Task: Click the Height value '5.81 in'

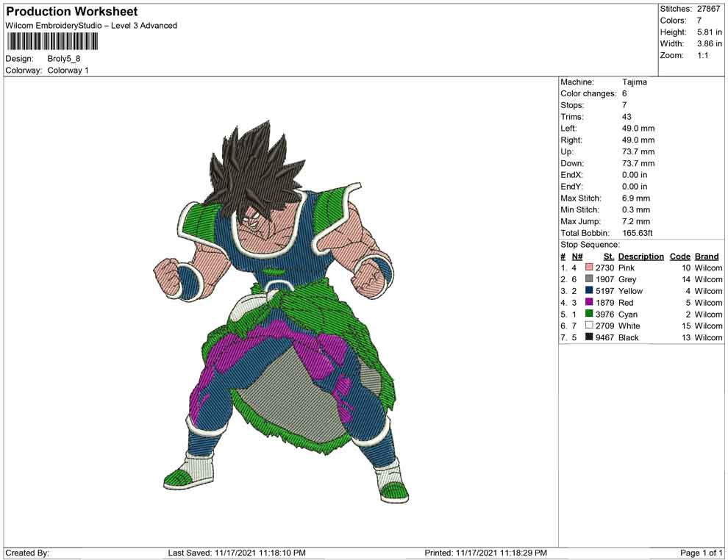Action: (710, 32)
